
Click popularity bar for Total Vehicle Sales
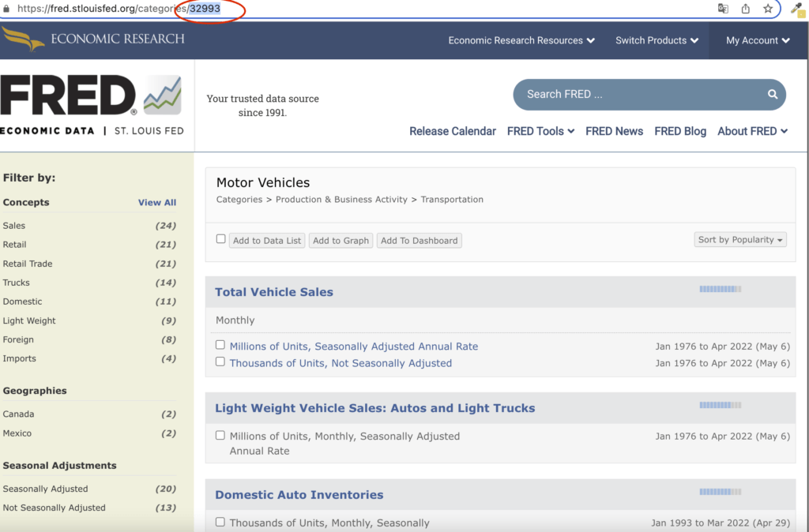[x=721, y=289]
